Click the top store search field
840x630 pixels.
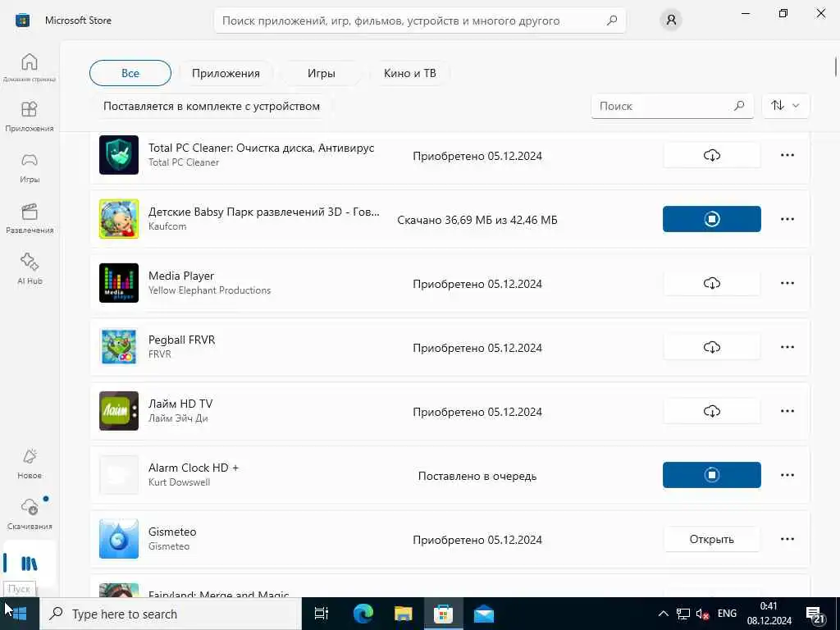419,21
